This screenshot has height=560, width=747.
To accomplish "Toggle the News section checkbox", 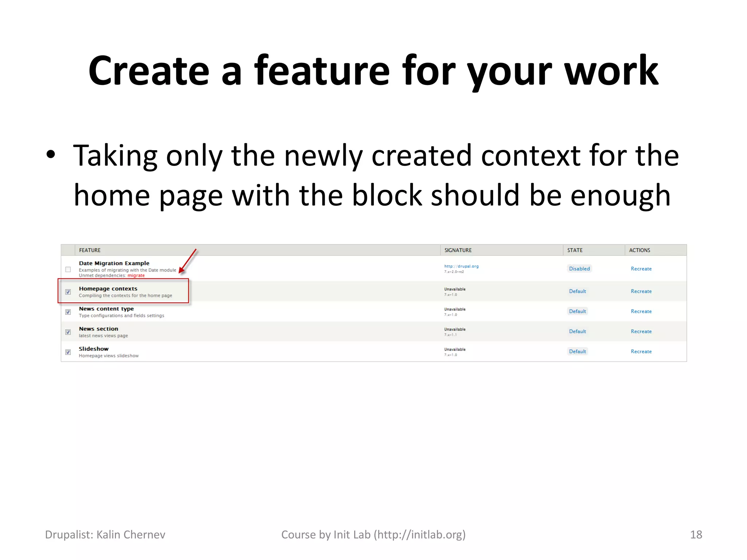I will pos(68,332).
